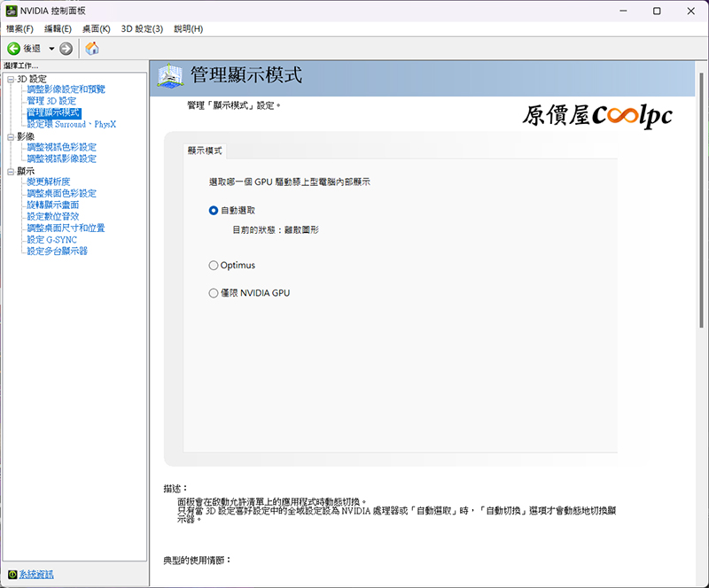Click the 後退 back button label
This screenshot has width=709, height=588.
(32, 49)
